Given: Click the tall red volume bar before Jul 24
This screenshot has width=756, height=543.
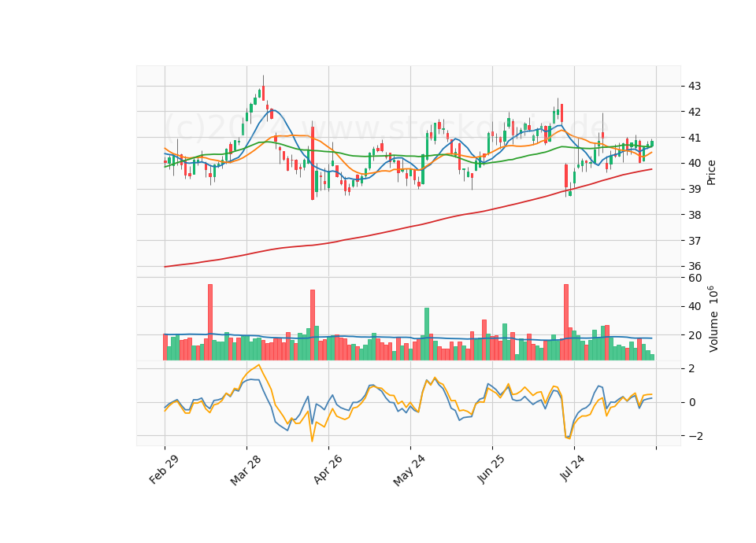Looking at the screenshot, I should pos(566,323).
